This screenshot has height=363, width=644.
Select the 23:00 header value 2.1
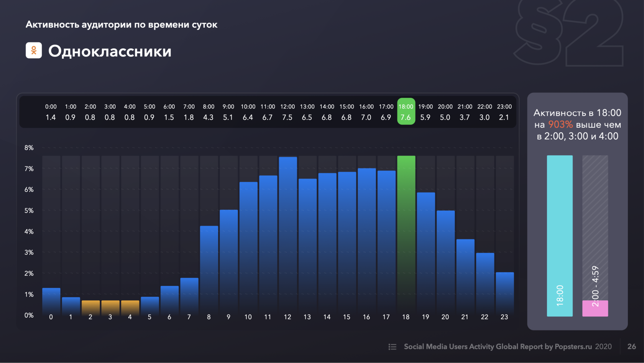(504, 117)
